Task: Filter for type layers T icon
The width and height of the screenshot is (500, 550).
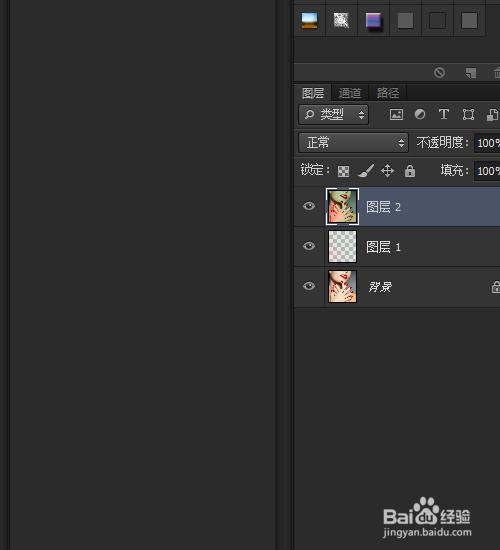Action: click(444, 114)
